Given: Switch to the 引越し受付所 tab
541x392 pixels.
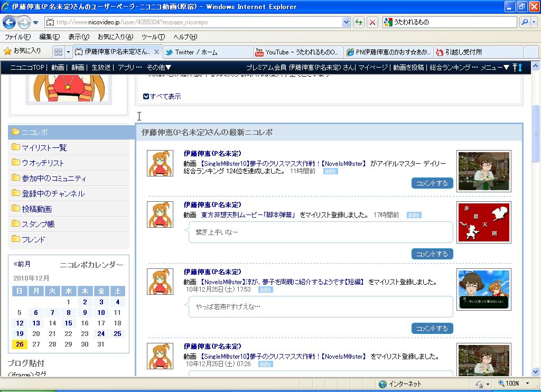Looking at the screenshot, I should [478, 52].
